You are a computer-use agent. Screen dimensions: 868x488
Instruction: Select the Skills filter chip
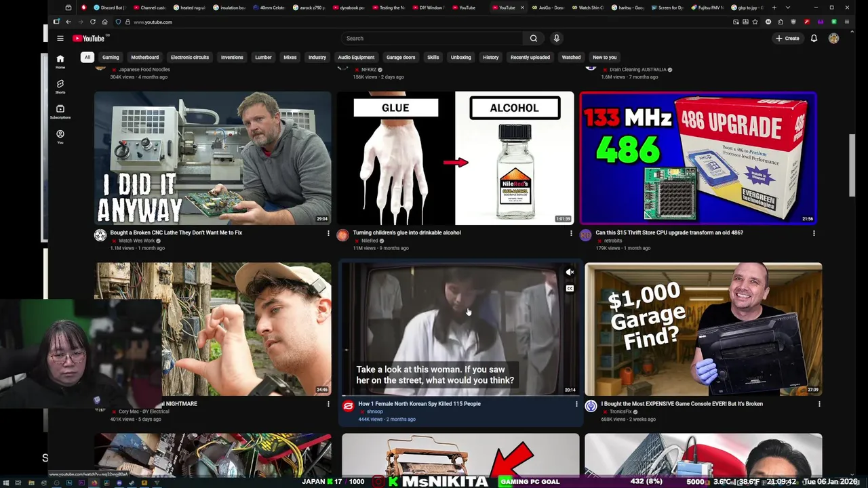pos(433,58)
